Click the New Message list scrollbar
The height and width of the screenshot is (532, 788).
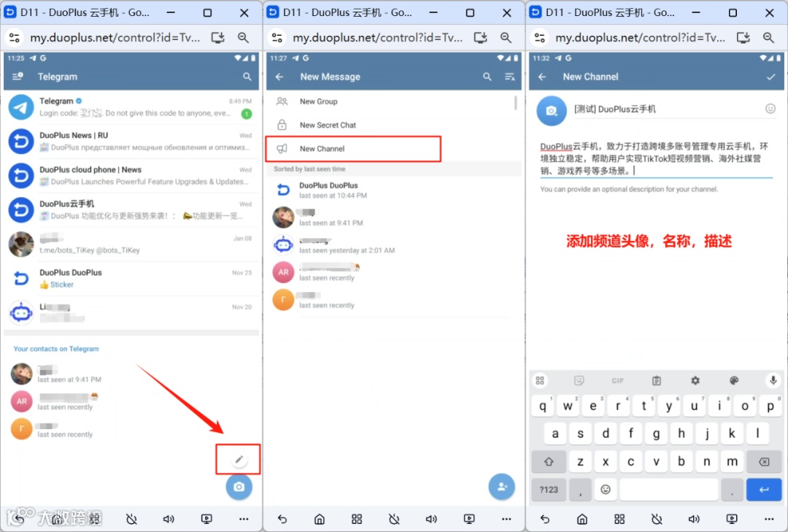coord(515,103)
